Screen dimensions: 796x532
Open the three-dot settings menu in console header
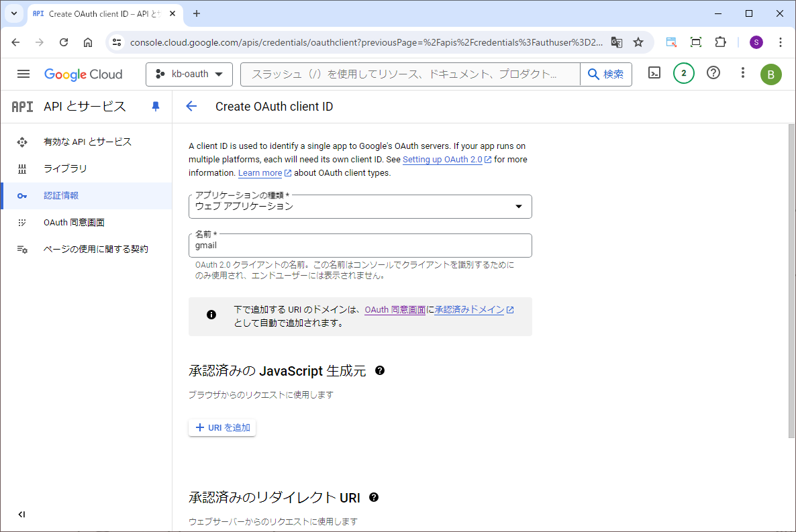(x=742, y=73)
